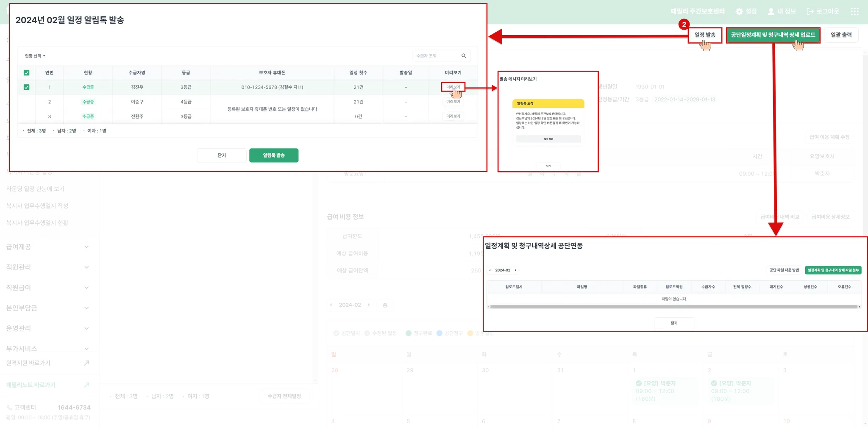Viewport: 868px width, 430px height.
Task: Close the 공단연동 dialog with 닫기
Action: point(674,323)
